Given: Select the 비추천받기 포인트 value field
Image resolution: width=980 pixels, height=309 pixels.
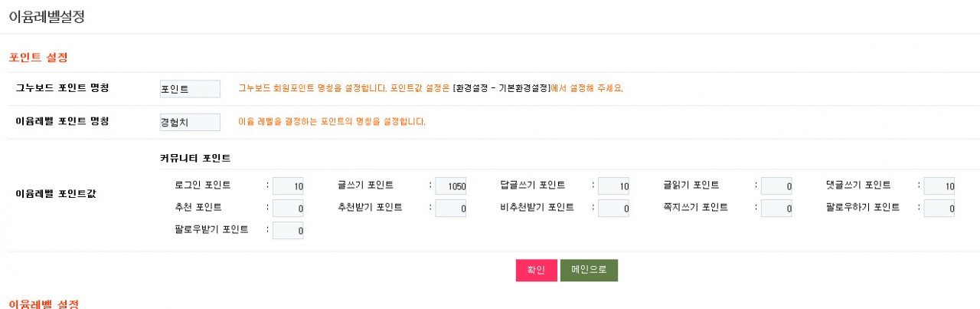Looking at the screenshot, I should pyautogui.click(x=614, y=209).
